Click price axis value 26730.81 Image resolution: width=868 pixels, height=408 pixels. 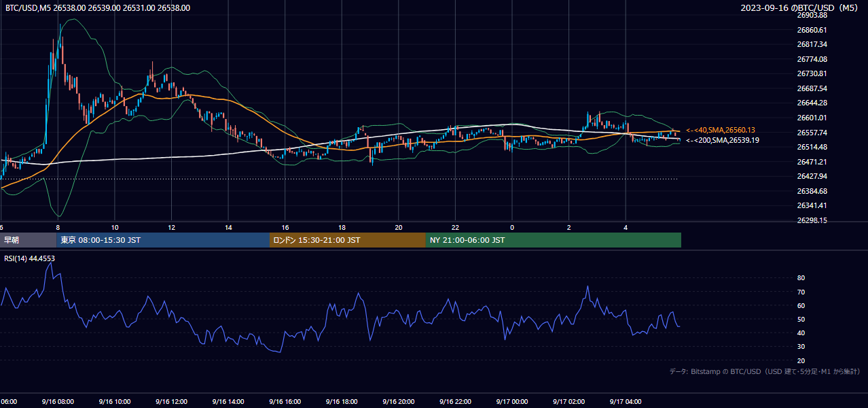pyautogui.click(x=812, y=73)
